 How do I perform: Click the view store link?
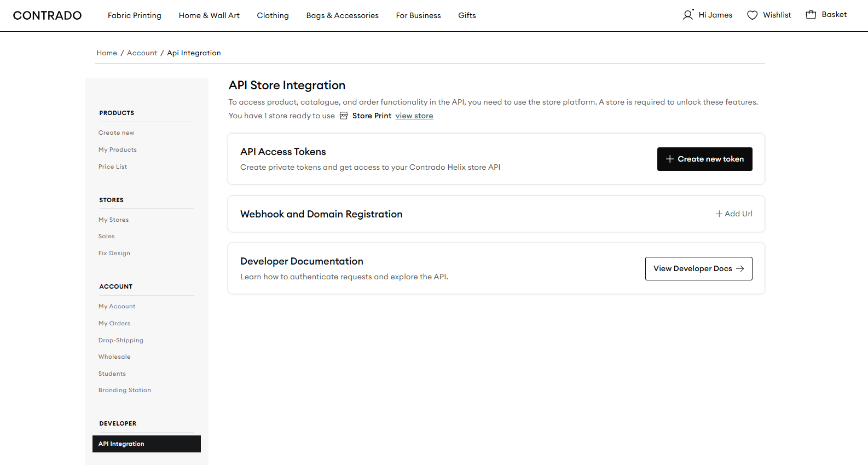414,116
